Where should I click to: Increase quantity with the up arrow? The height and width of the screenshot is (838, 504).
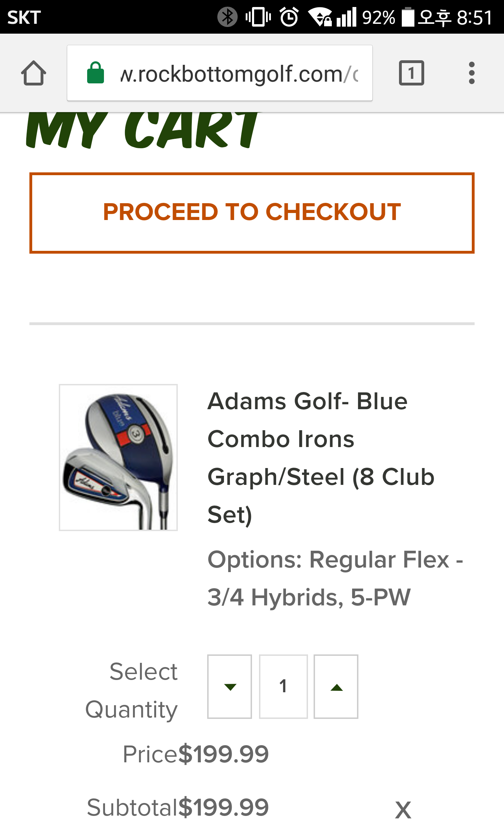coord(336,687)
